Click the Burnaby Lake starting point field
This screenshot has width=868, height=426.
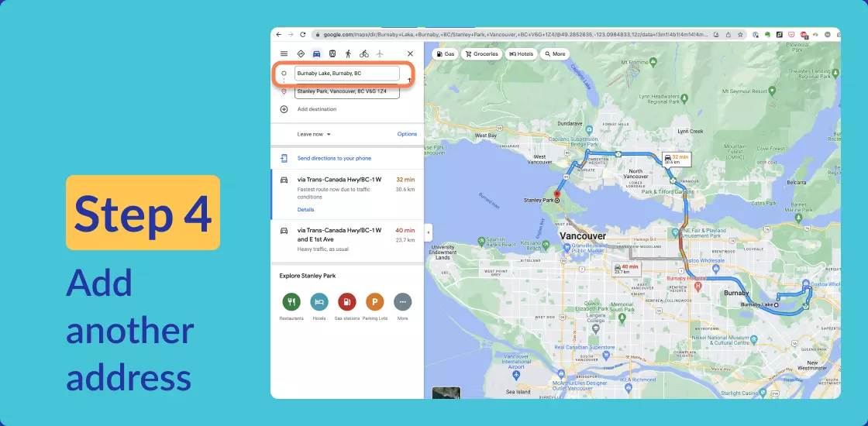point(347,73)
